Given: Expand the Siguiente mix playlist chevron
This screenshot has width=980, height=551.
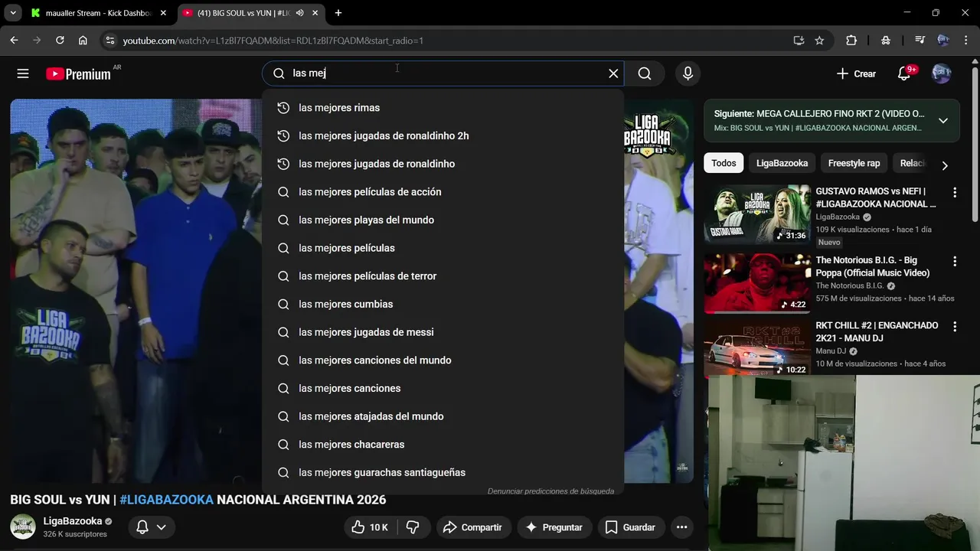Looking at the screenshot, I should point(943,121).
